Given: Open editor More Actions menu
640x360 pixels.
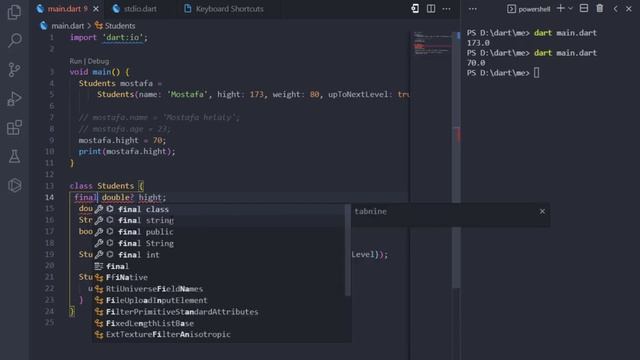Looking at the screenshot, I should click(x=447, y=9).
